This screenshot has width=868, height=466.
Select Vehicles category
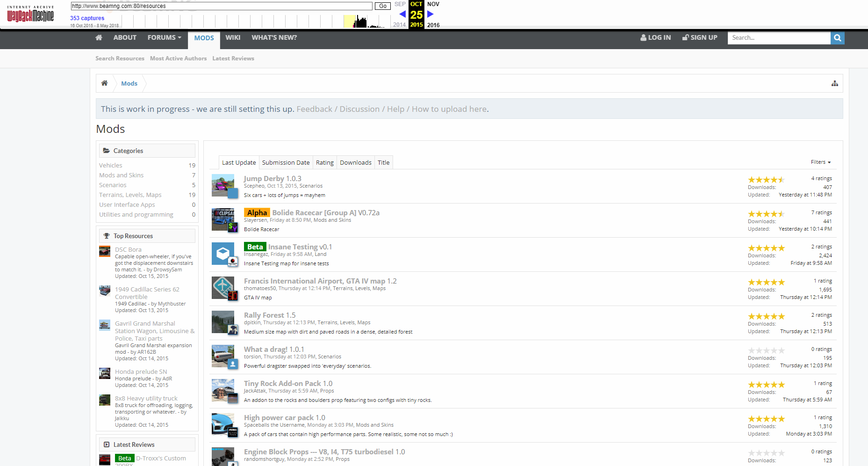[x=111, y=166]
